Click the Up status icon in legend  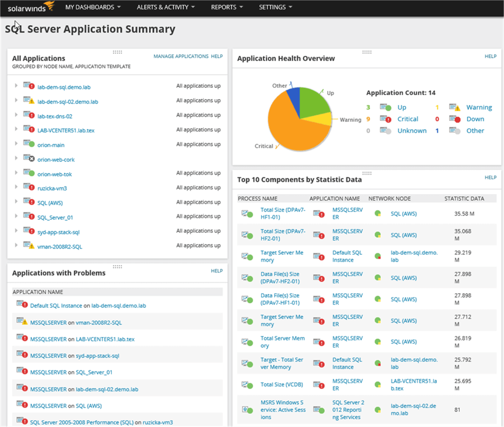(x=385, y=107)
